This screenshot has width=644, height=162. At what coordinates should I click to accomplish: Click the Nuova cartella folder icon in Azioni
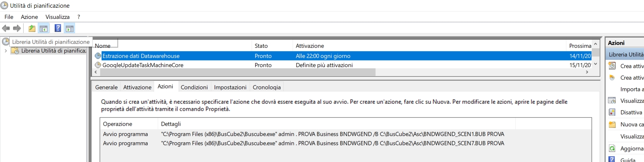612,124
